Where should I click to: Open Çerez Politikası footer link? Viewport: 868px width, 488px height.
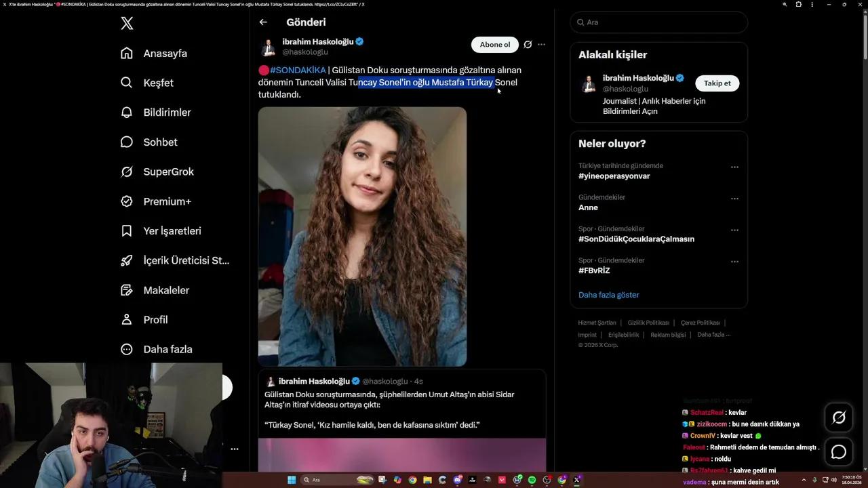701,323
